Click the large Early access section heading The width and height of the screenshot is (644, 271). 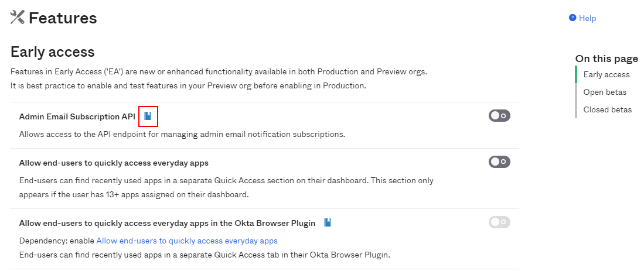pos(53,52)
